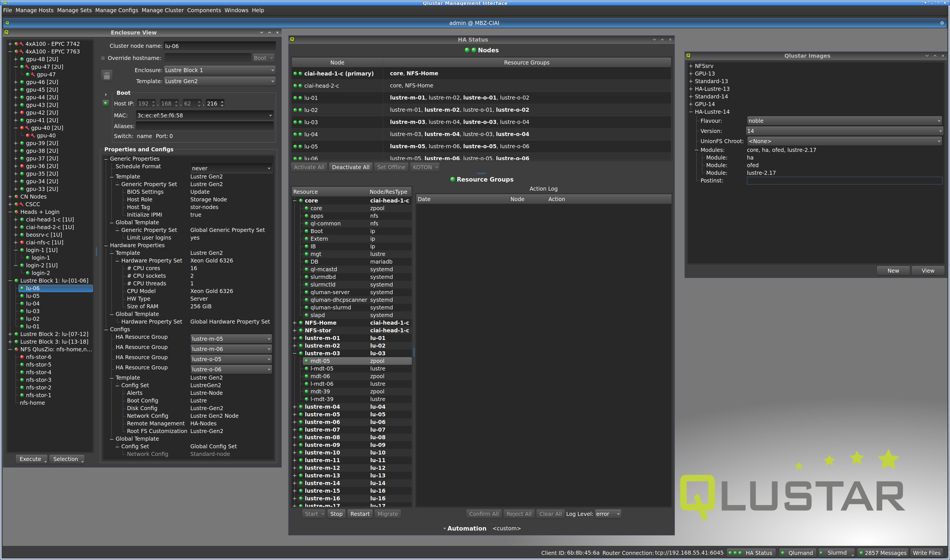Click the down chevron in Qlustar Images title bar
This screenshot has width=950, height=560.
[927, 55]
